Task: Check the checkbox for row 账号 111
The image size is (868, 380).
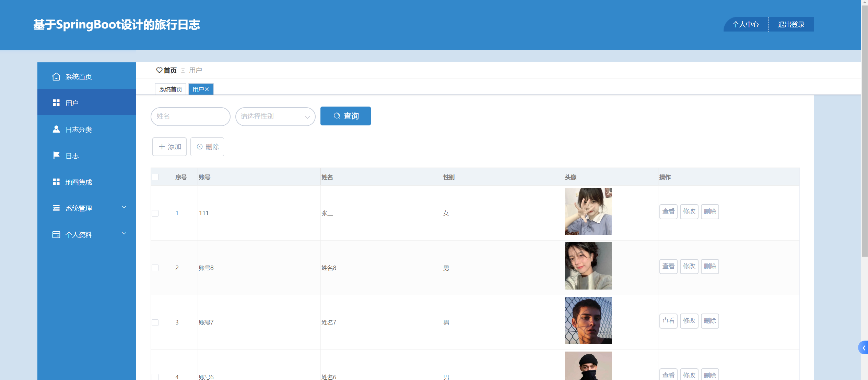Action: [155, 213]
